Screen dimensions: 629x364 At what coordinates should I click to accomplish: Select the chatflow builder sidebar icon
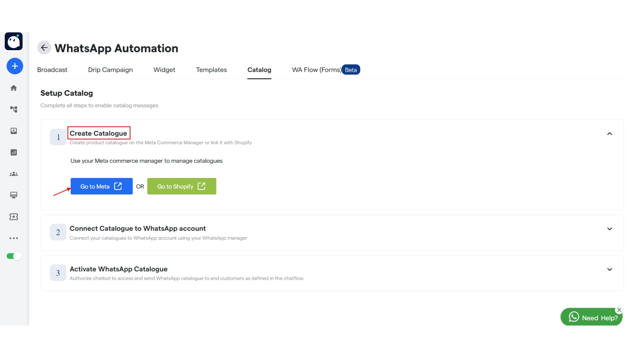click(x=13, y=109)
